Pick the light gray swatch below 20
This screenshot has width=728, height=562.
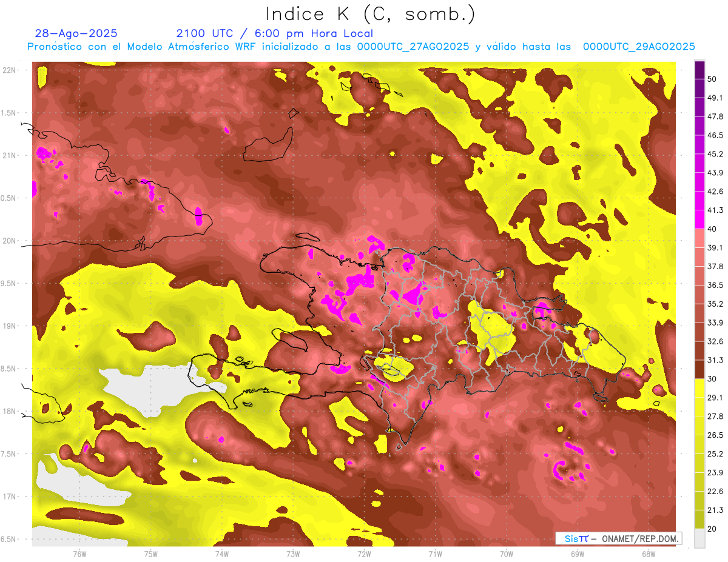pyautogui.click(x=699, y=538)
